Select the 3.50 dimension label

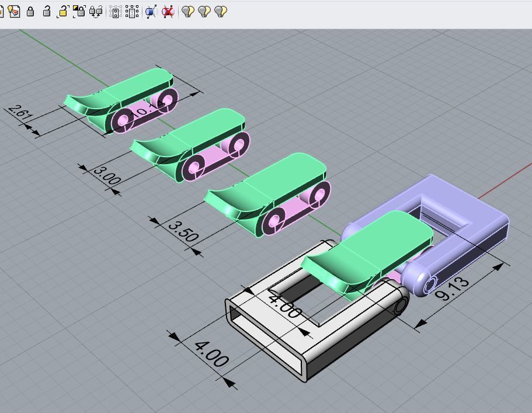pyautogui.click(x=183, y=231)
